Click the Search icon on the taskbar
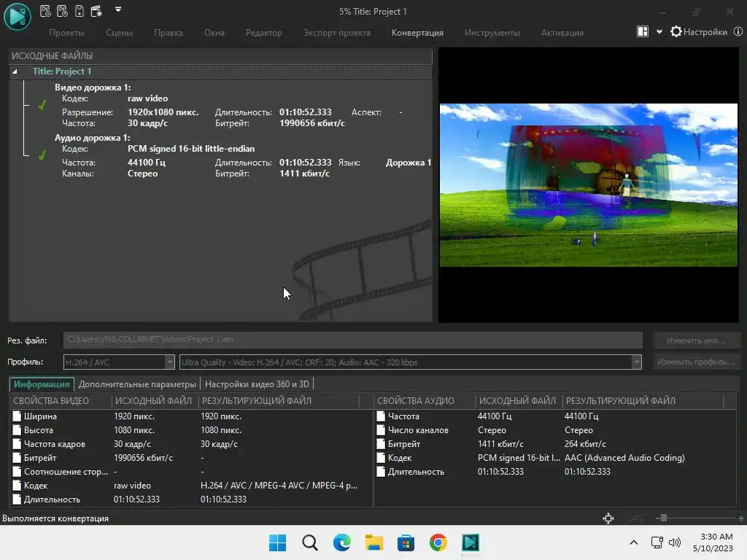The width and height of the screenshot is (747, 560). tap(309, 542)
